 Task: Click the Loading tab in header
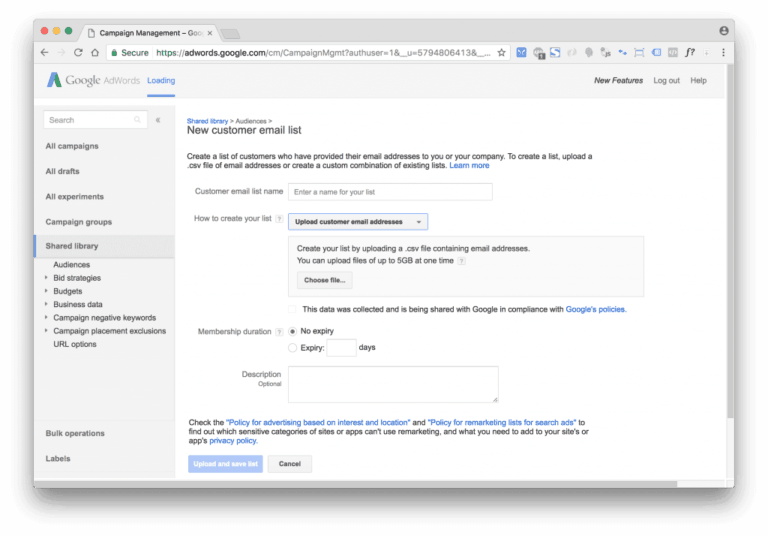coord(161,80)
